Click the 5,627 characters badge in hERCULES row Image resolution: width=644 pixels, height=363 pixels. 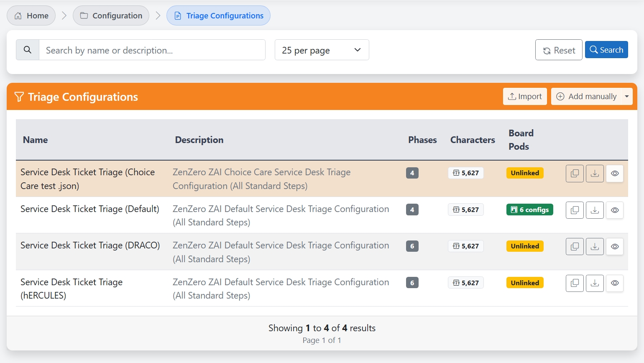[x=466, y=283]
